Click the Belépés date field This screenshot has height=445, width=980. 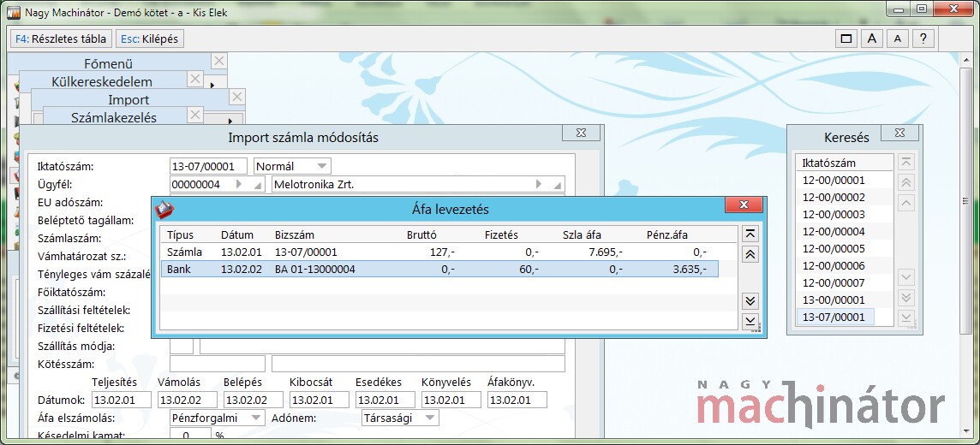[253, 400]
